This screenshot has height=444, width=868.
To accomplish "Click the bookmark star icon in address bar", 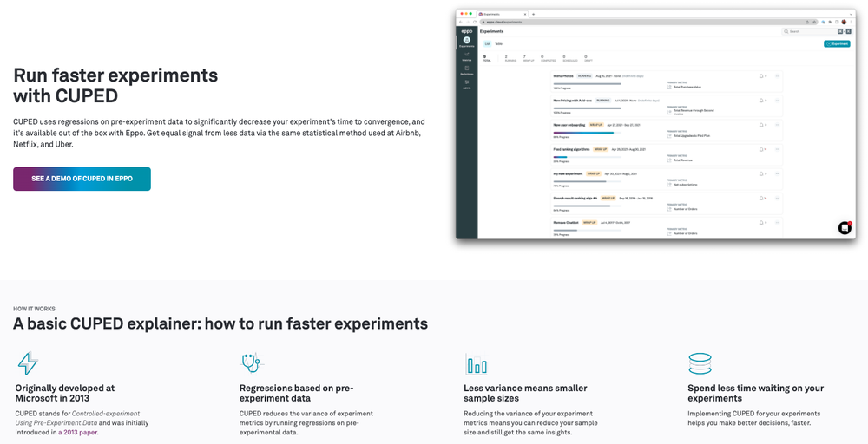I will pyautogui.click(x=814, y=22).
